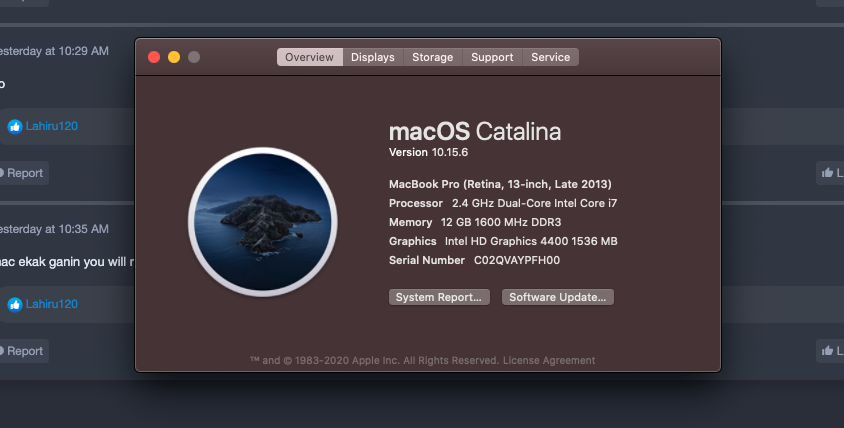Viewport: 844px width, 428px height.
Task: Like the 10:35 AM post on right
Action: (x=831, y=351)
